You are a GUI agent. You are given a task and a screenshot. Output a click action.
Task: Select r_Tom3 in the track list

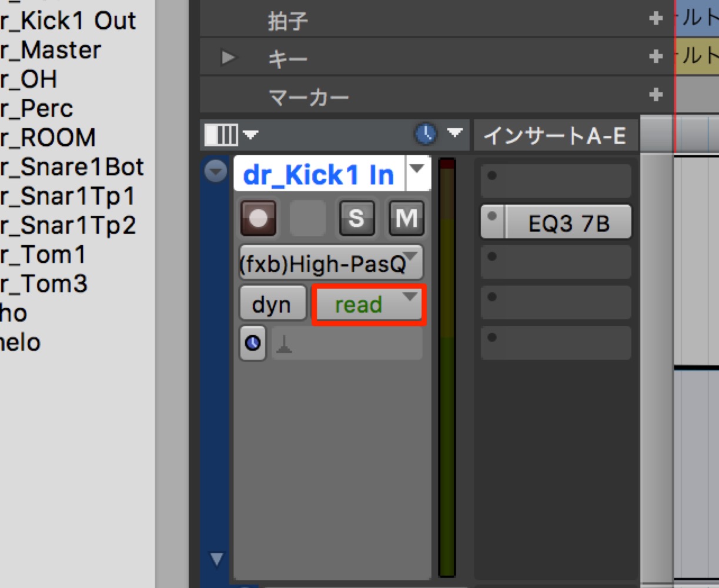(x=44, y=284)
